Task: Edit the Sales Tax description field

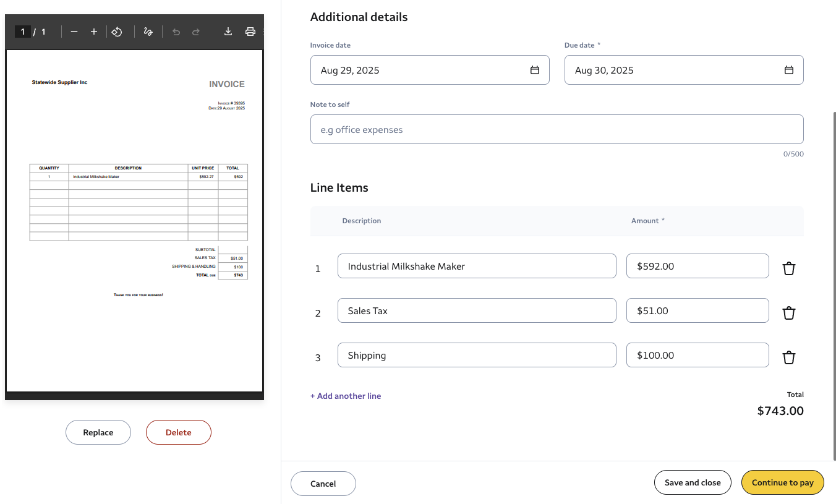Action: click(476, 310)
